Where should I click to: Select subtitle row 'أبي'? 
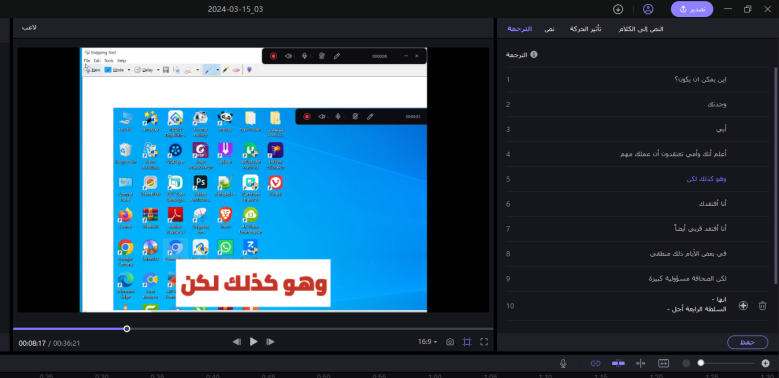tap(638, 129)
